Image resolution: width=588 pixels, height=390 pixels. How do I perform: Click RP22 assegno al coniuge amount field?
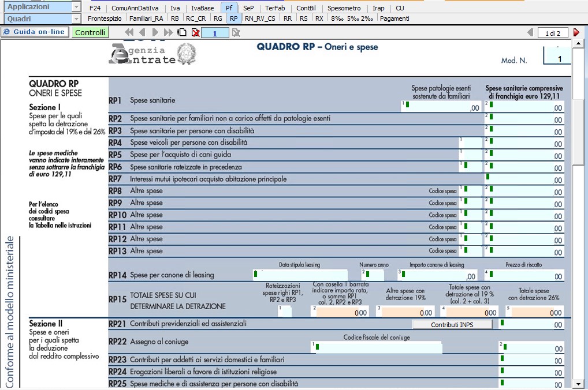coord(531,347)
